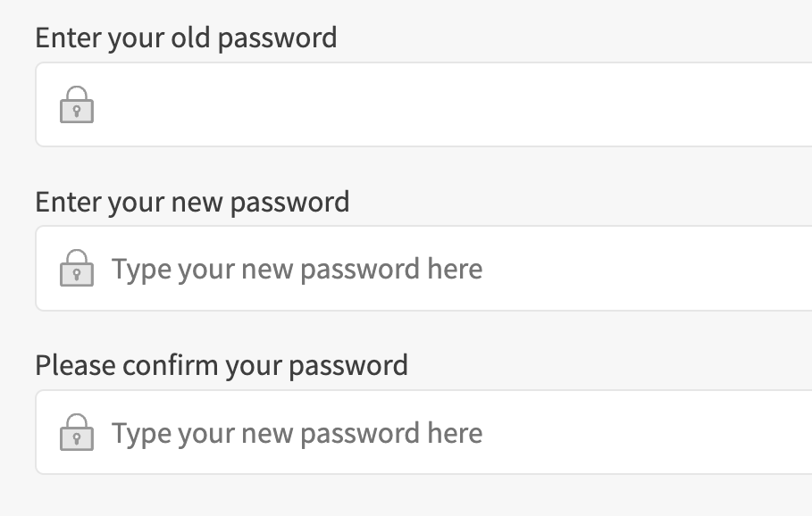Screen dimensions: 812x516
Task: Place cursor in field under "Please confirm your password"
Action: tap(625, 433)
